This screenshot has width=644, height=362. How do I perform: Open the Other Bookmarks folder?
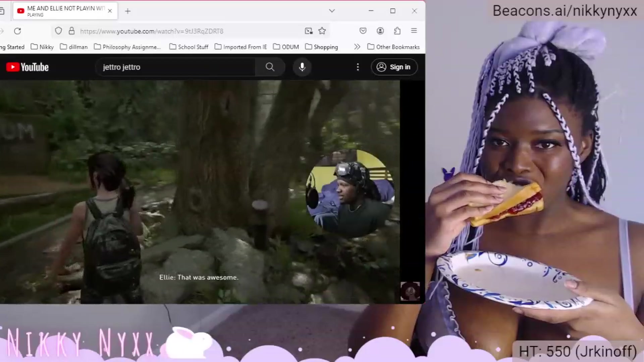click(394, 47)
